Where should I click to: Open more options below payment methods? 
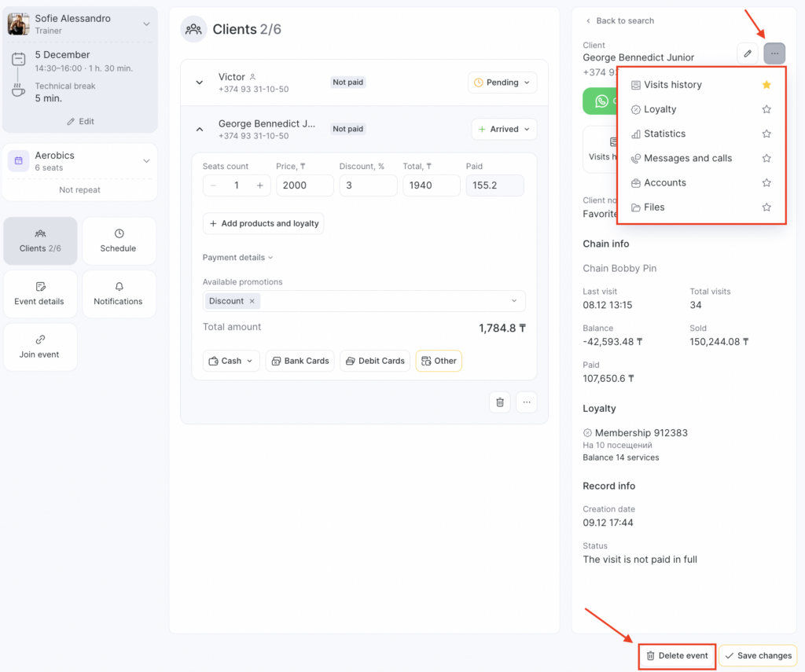526,402
